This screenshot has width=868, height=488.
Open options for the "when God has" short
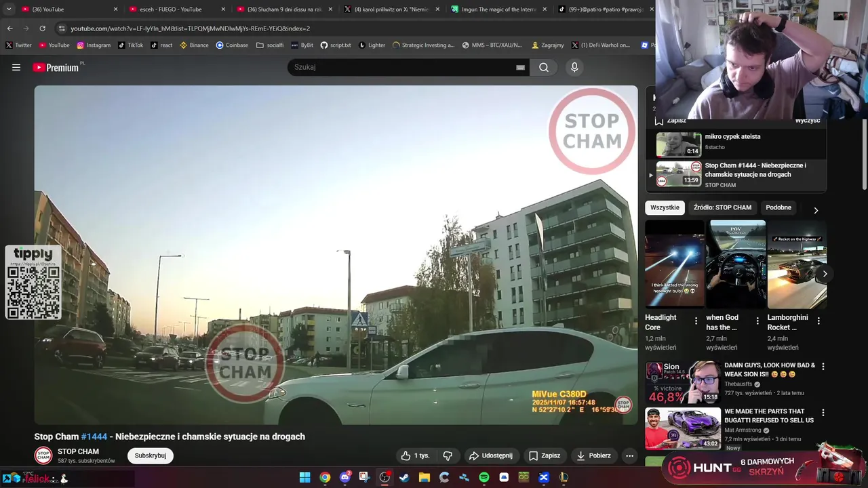(757, 321)
